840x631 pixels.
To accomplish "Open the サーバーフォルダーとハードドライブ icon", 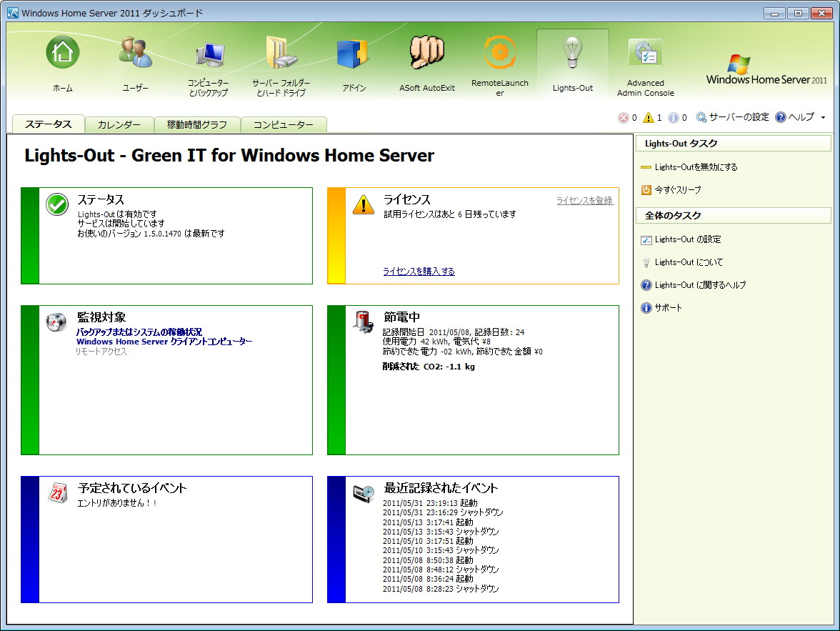I will pos(281,53).
